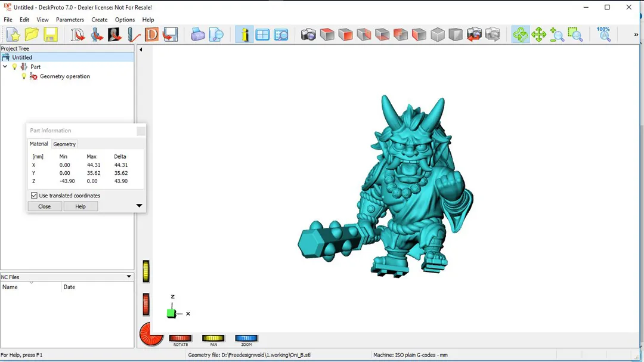Select the isometric gray cube view icon
This screenshot has width=644, height=362.
(438, 35)
